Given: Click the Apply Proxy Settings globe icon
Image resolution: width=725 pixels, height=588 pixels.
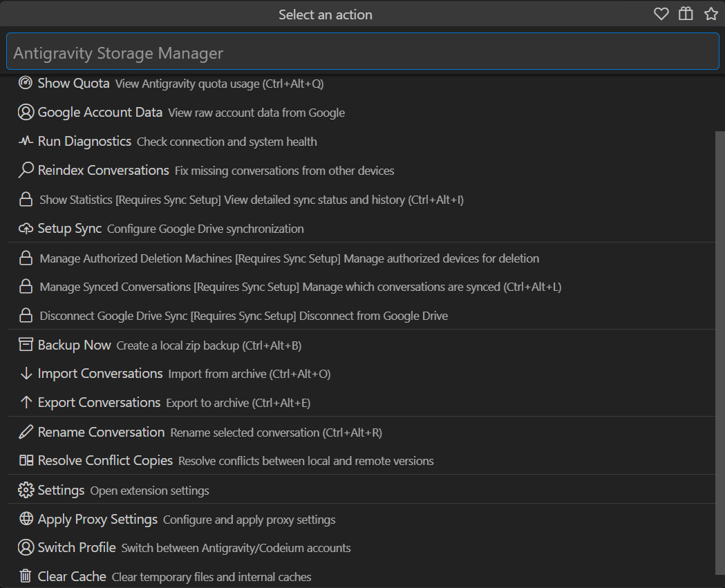Looking at the screenshot, I should (26, 518).
